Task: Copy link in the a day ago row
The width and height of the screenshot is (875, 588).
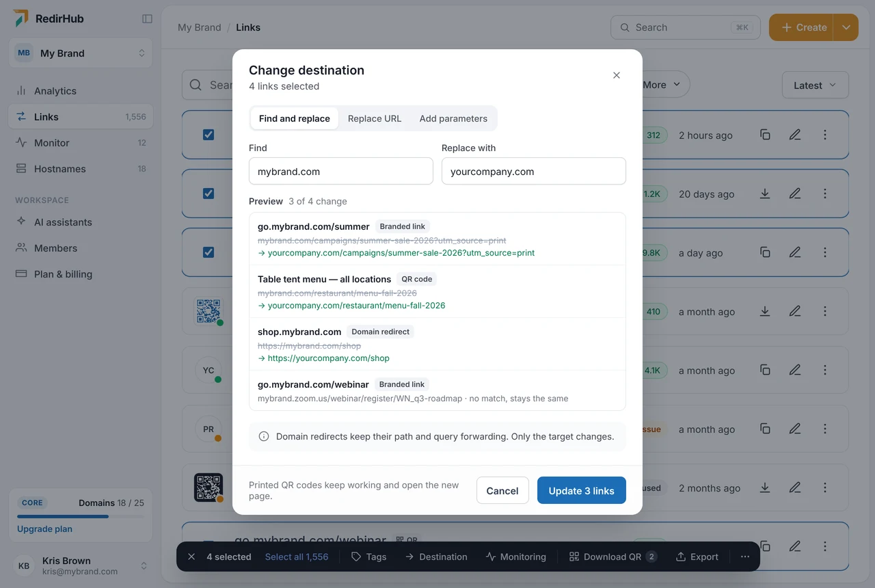Action: coord(765,252)
